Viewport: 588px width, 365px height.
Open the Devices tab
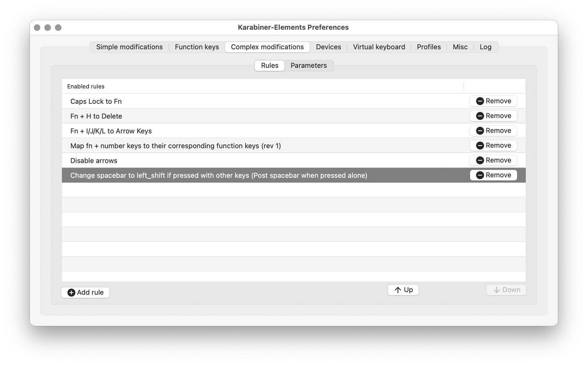[x=328, y=47]
